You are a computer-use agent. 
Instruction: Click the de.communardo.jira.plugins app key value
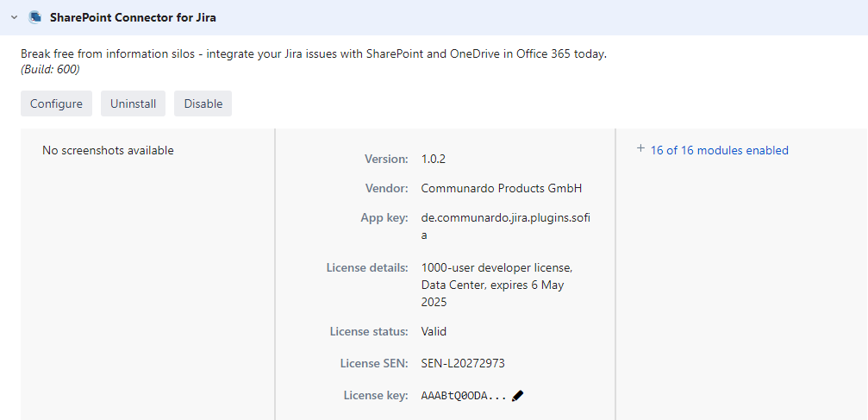(505, 226)
